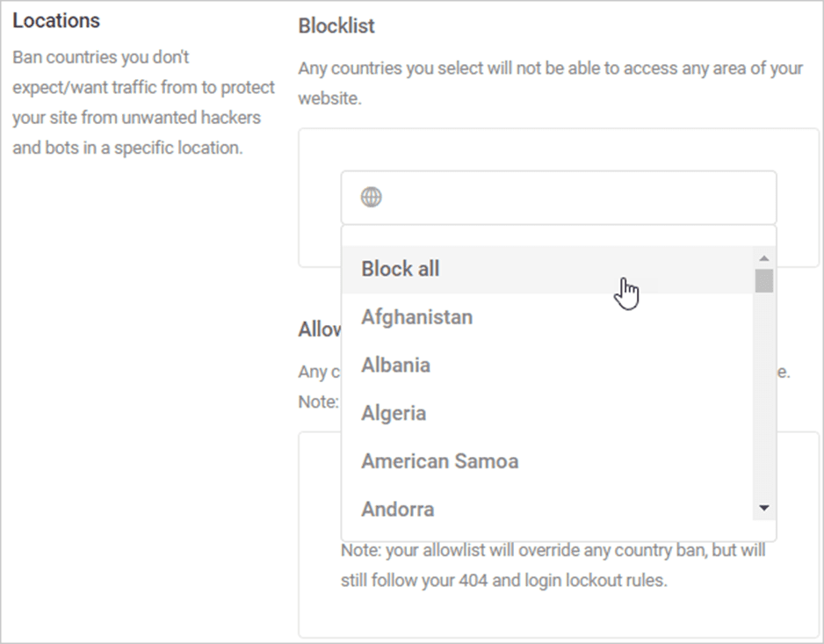Screen dimensions: 824x644
Task: Click the blocklist description text
Action: point(551,83)
